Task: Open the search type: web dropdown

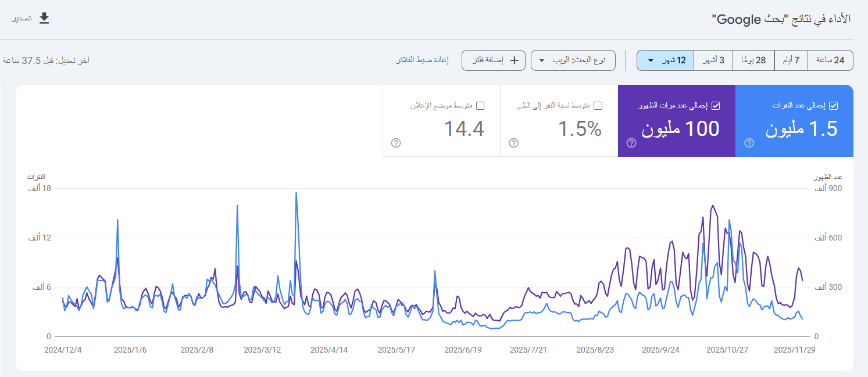Action: click(x=573, y=60)
